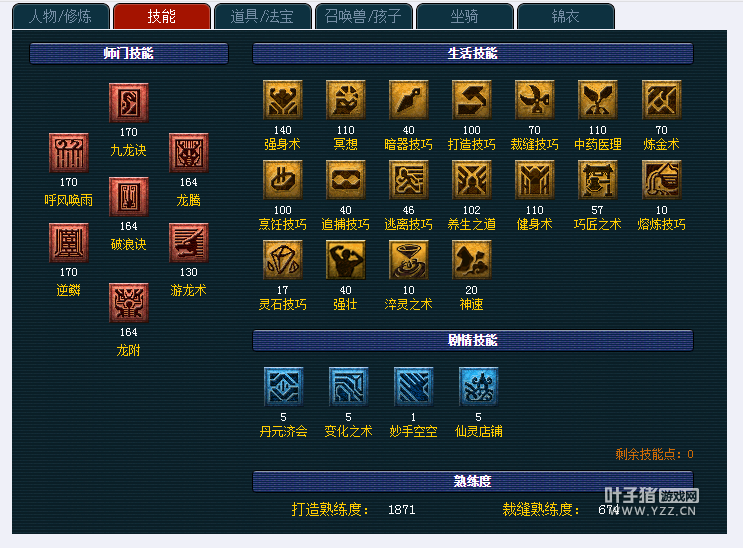
Task: Select the 呼风唤雨 skill icon
Action: (x=69, y=153)
